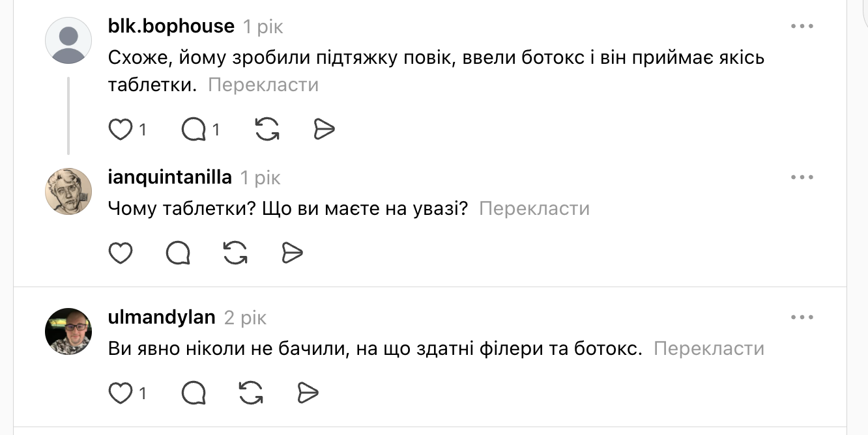Screen dimensions: 868x435
Task: Repost the ianquintanilla reply
Action: 235,252
